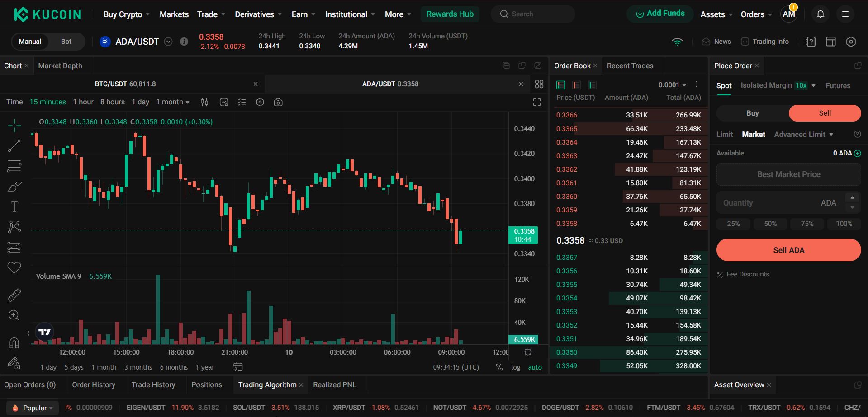
Task: Open the prediction and measurement tools
Action: click(x=14, y=248)
